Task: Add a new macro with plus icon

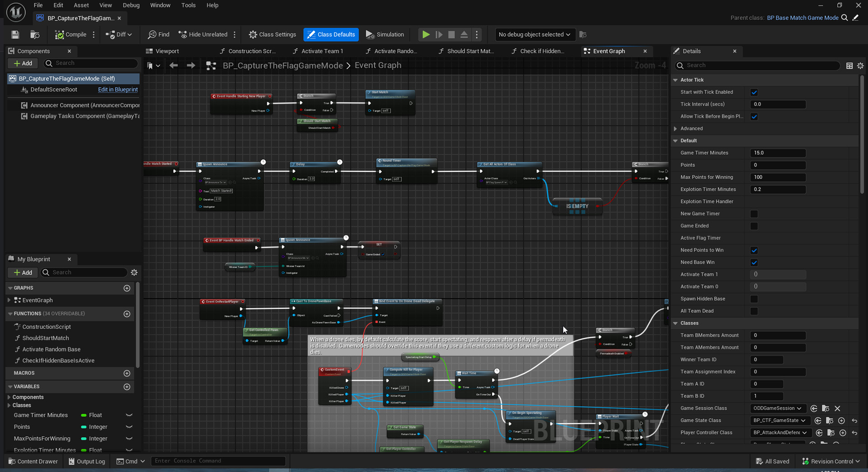Action: (x=127, y=373)
